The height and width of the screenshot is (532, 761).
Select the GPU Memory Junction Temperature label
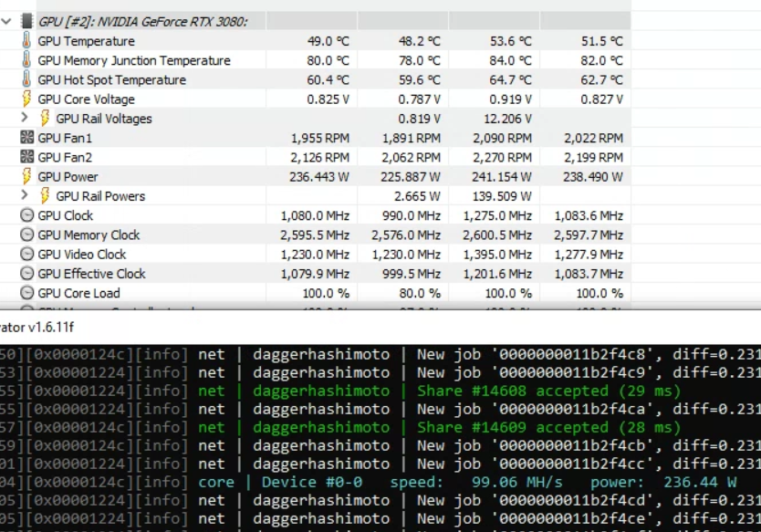tap(134, 60)
